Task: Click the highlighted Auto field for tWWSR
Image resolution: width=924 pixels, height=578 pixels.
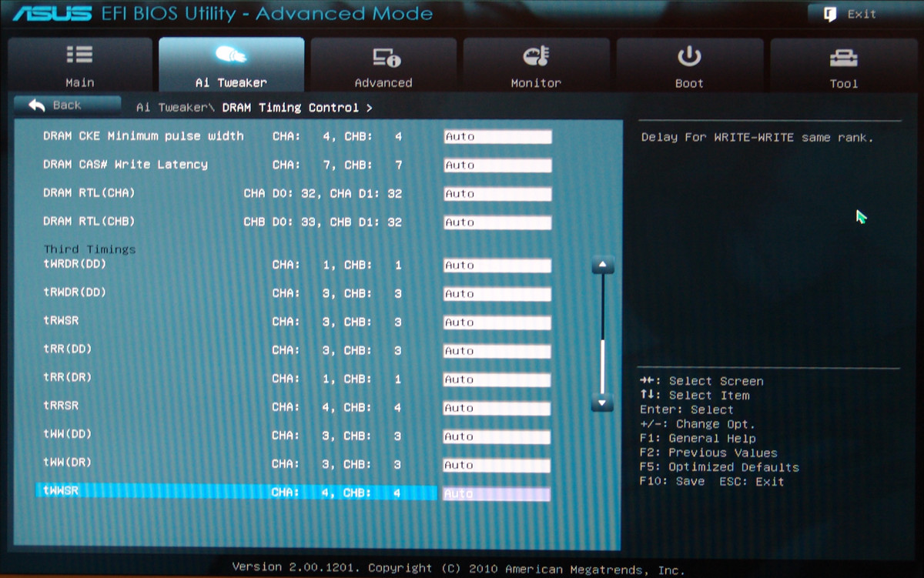Action: point(497,493)
